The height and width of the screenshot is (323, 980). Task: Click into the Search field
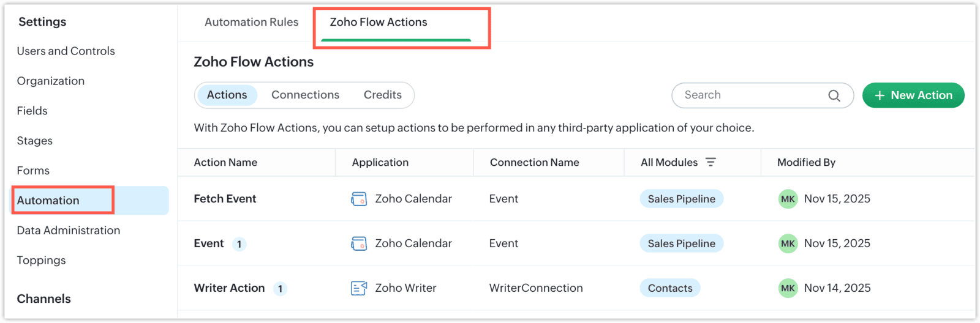click(752, 95)
